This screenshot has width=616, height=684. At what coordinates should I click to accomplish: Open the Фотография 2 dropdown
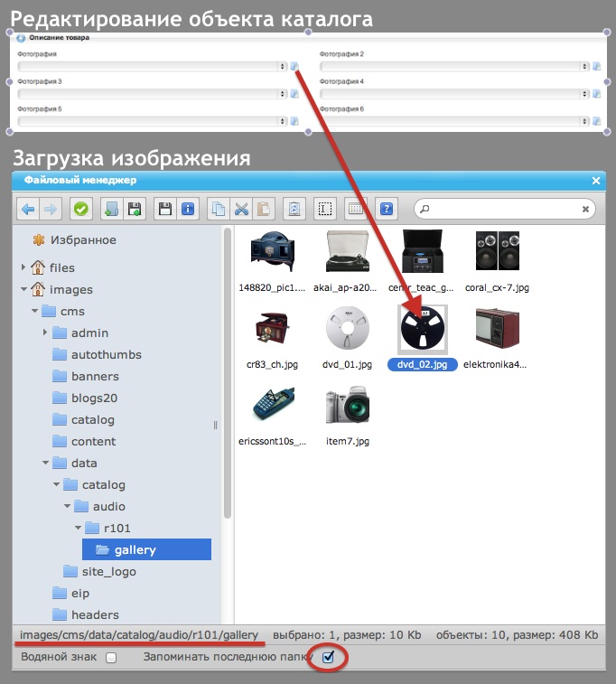(x=454, y=66)
